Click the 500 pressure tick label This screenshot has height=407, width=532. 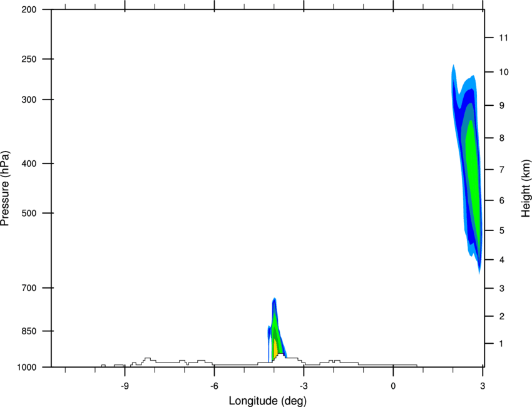[29, 213]
